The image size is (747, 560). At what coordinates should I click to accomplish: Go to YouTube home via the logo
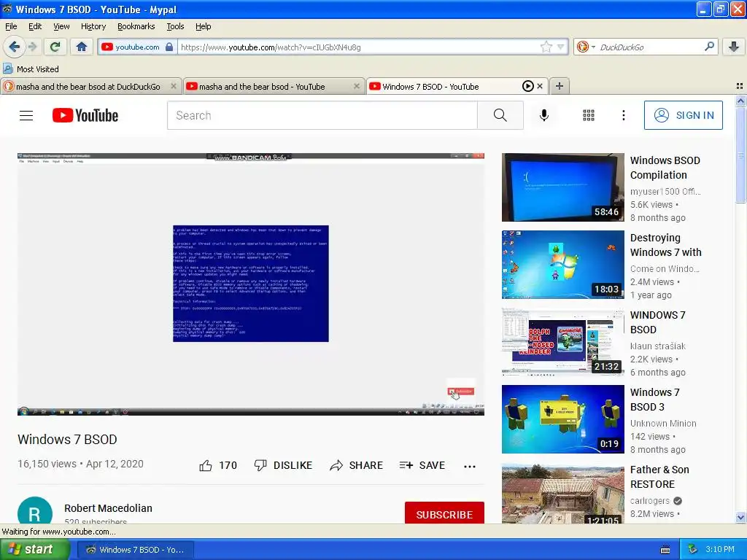(x=85, y=115)
